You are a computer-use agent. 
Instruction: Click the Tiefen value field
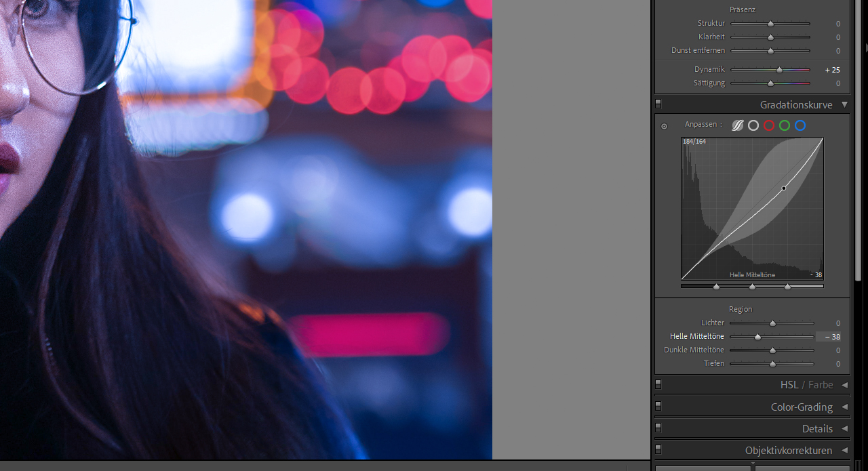[x=837, y=364]
